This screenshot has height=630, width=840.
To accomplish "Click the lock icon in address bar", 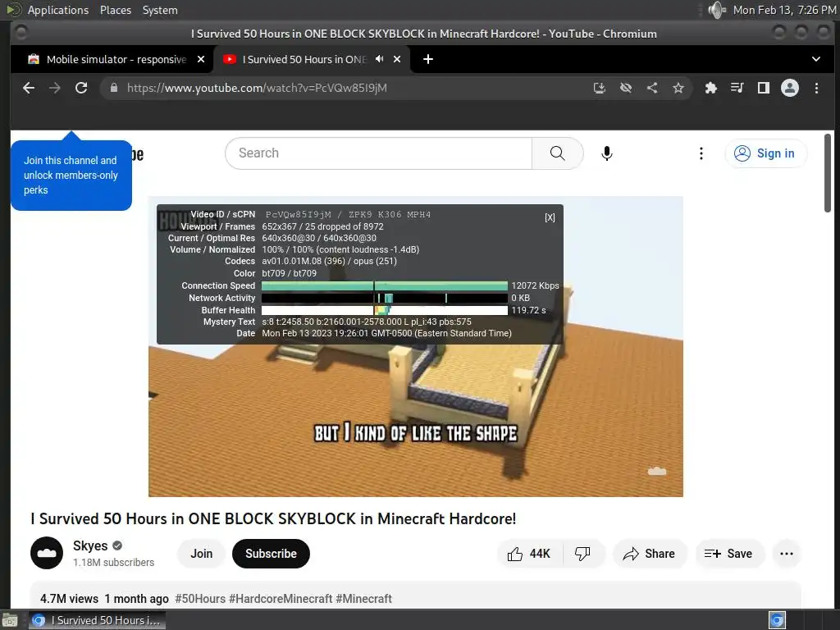I will (x=114, y=88).
